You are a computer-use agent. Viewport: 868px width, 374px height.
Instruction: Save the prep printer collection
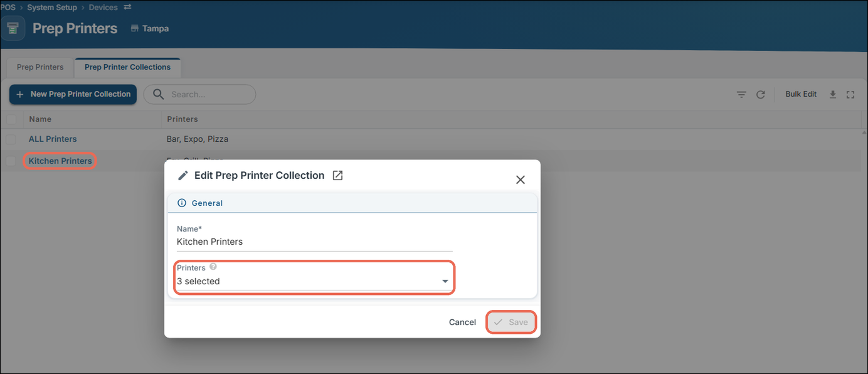pyautogui.click(x=511, y=322)
